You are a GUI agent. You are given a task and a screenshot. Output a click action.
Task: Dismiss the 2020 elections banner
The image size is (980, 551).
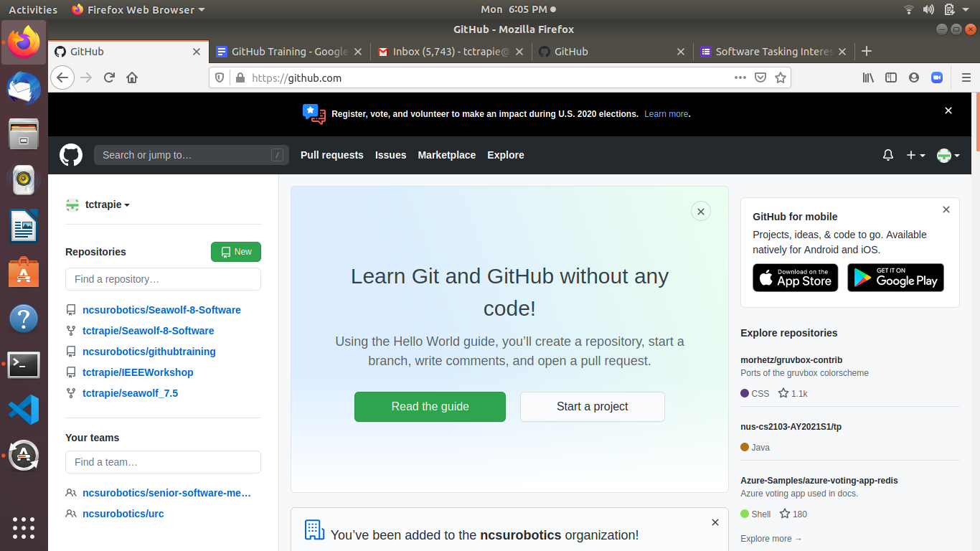[948, 110]
